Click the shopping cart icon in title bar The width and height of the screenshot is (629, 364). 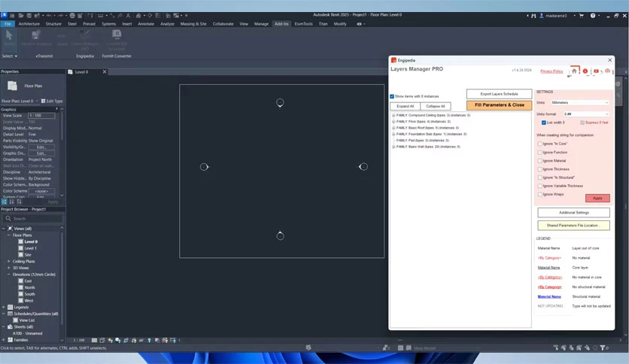click(x=582, y=16)
